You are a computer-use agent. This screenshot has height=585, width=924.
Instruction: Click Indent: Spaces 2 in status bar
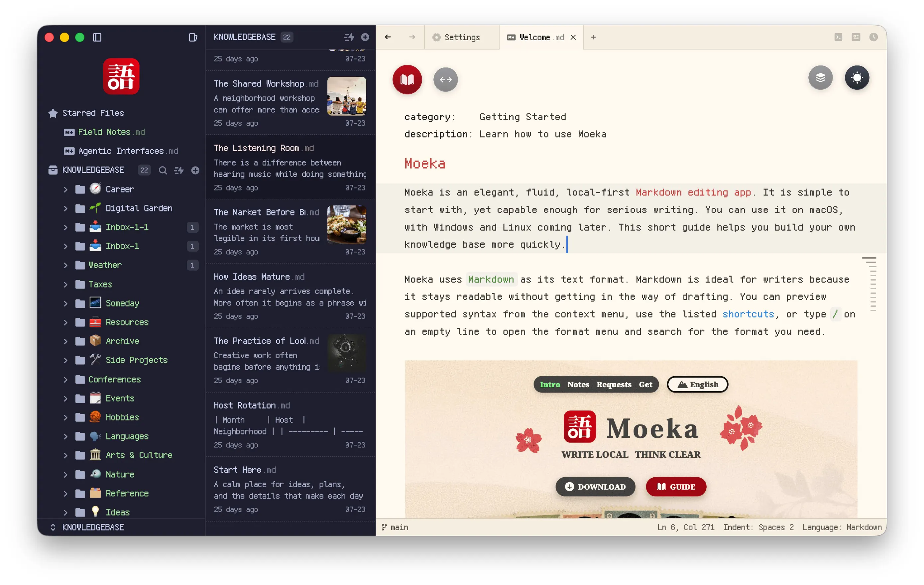(x=758, y=527)
